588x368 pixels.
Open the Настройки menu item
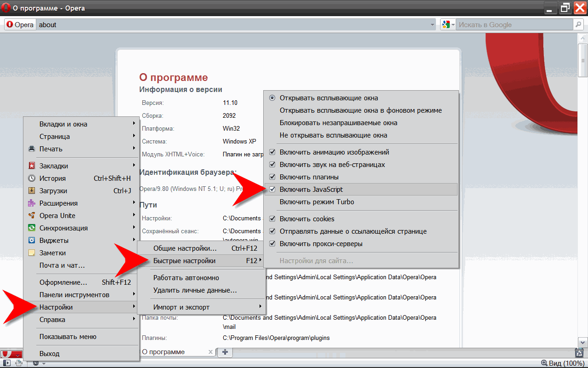pyautogui.click(x=81, y=307)
